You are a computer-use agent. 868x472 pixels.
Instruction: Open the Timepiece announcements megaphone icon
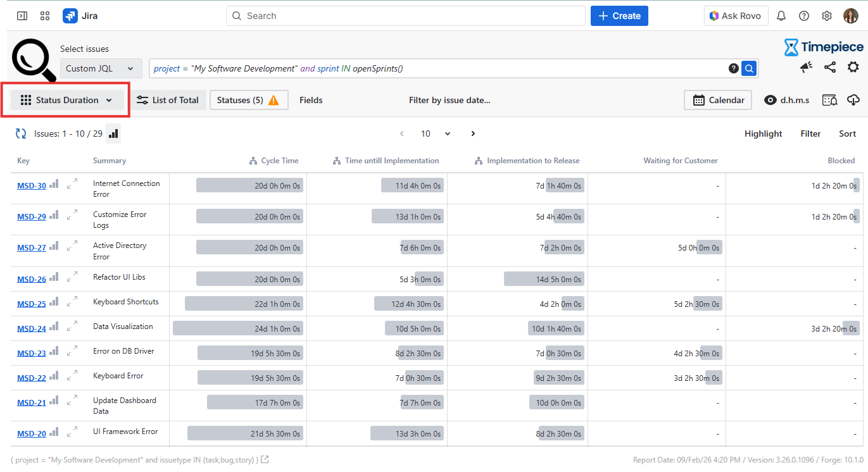pyautogui.click(x=806, y=67)
